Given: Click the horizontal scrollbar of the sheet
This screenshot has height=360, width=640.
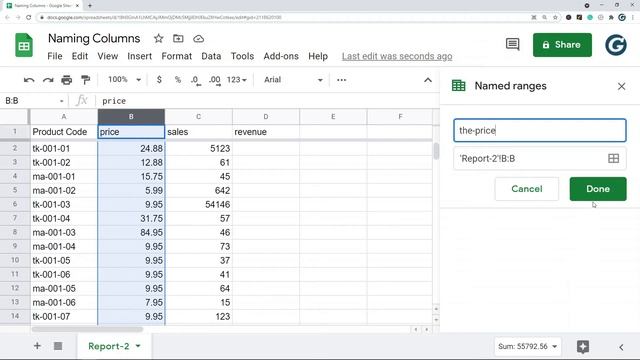Looking at the screenshot, I should click(88, 329).
